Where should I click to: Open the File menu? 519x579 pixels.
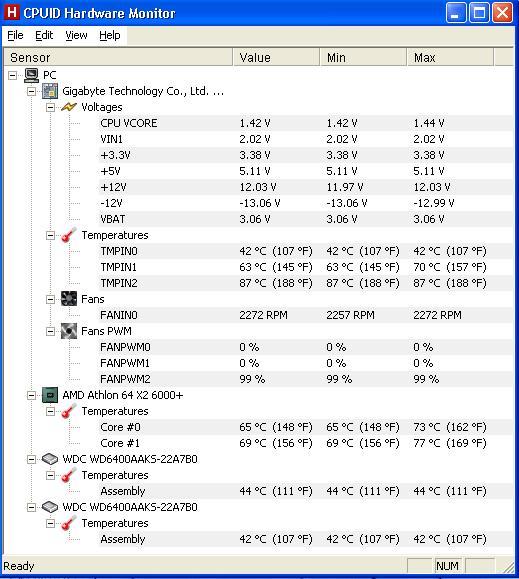coord(16,35)
